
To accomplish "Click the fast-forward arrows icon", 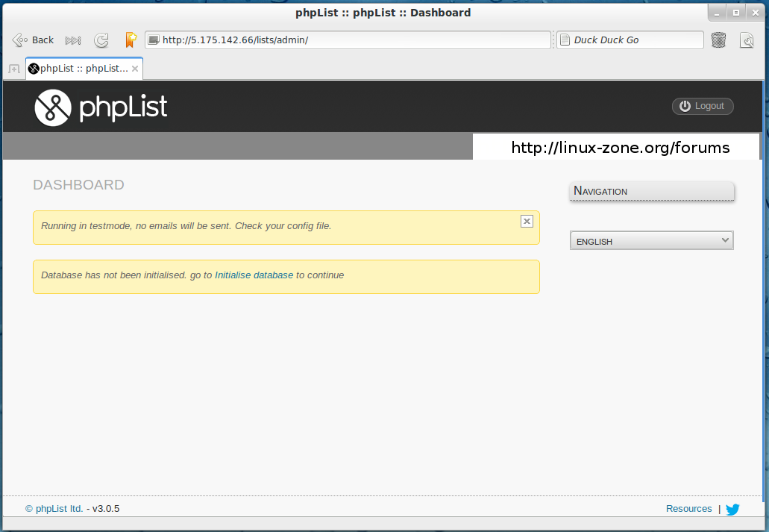I will [73, 40].
